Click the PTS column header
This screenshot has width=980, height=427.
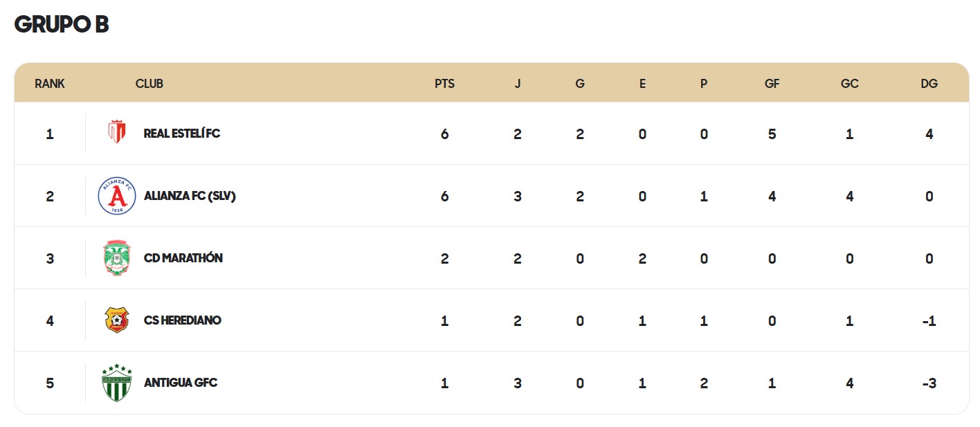pos(445,84)
